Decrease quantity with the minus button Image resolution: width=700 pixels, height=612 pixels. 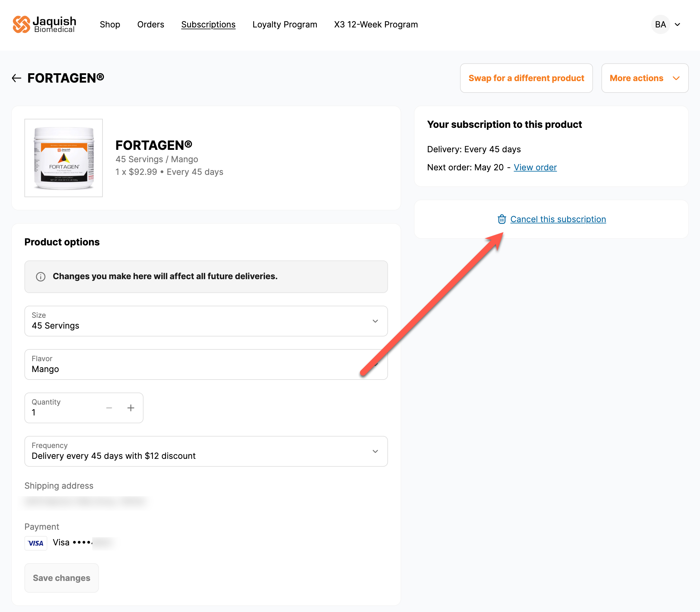pos(109,408)
